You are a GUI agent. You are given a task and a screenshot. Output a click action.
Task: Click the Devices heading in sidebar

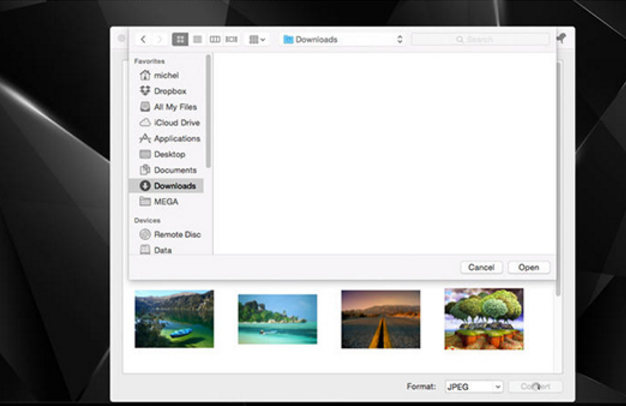coord(147,220)
